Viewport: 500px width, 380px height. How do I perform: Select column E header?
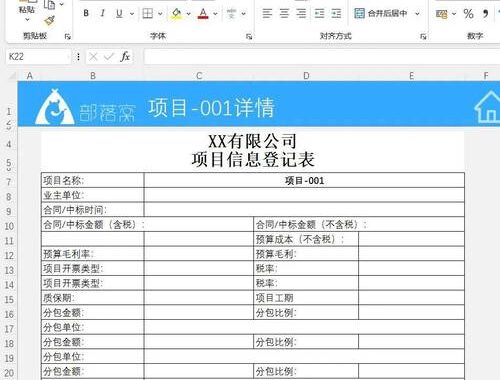pos(411,76)
